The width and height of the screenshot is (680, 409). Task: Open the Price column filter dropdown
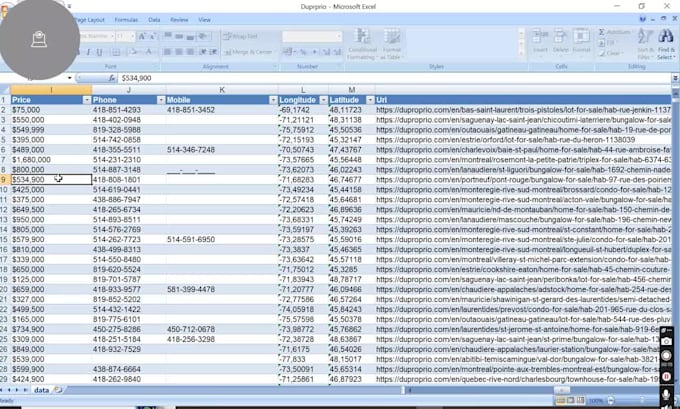click(x=87, y=100)
